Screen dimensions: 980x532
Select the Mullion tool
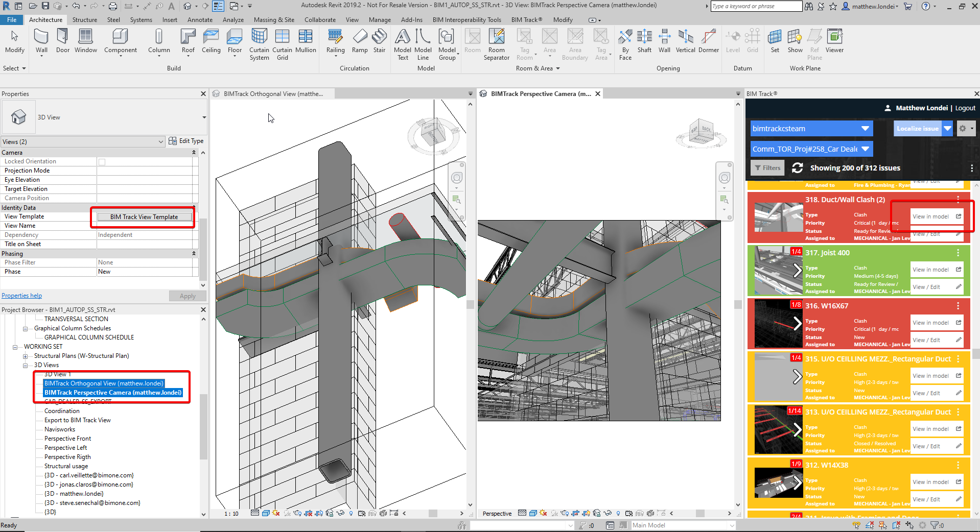point(306,41)
